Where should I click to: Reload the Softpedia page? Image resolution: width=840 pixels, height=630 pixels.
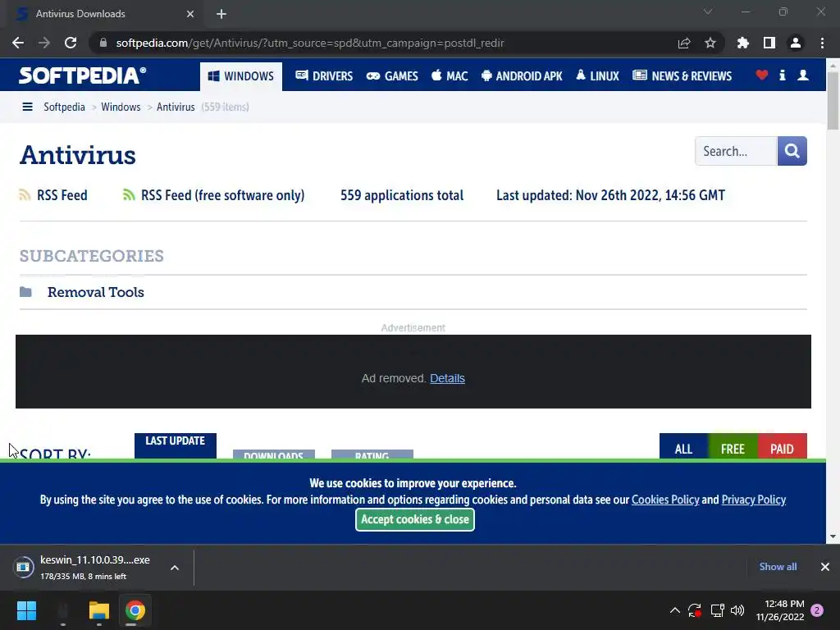click(71, 43)
